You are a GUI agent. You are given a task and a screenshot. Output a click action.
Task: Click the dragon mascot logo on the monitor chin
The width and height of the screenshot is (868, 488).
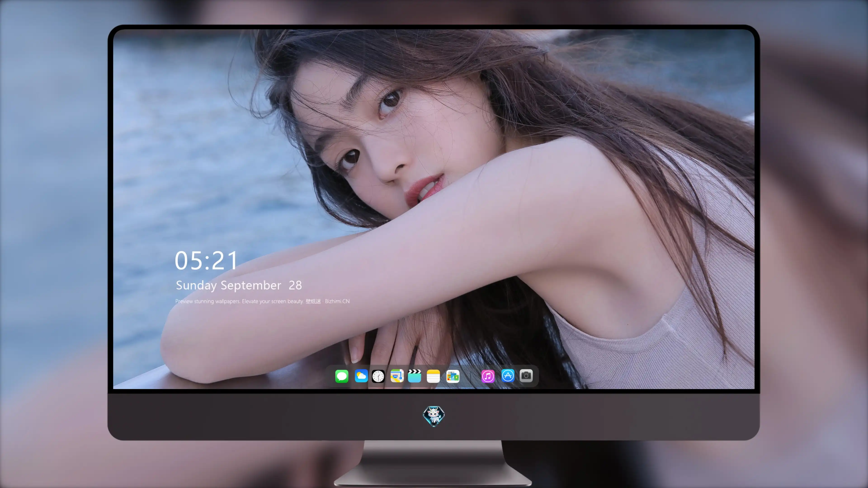click(x=434, y=416)
